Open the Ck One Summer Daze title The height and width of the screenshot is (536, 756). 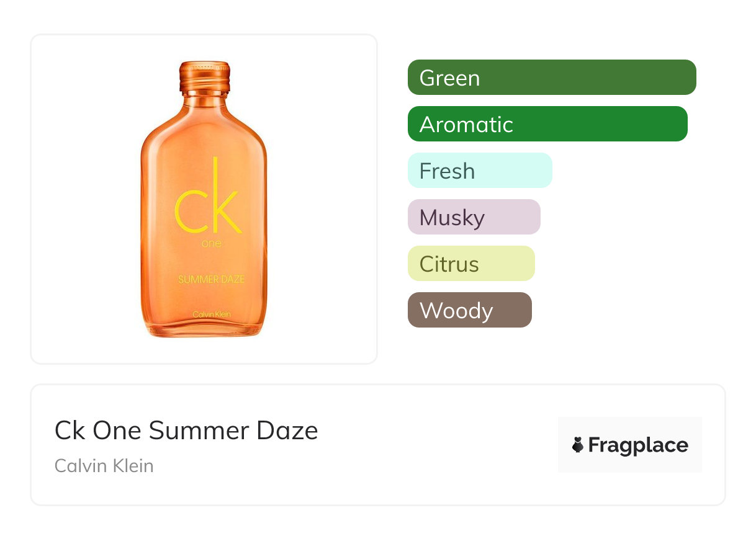point(186,431)
